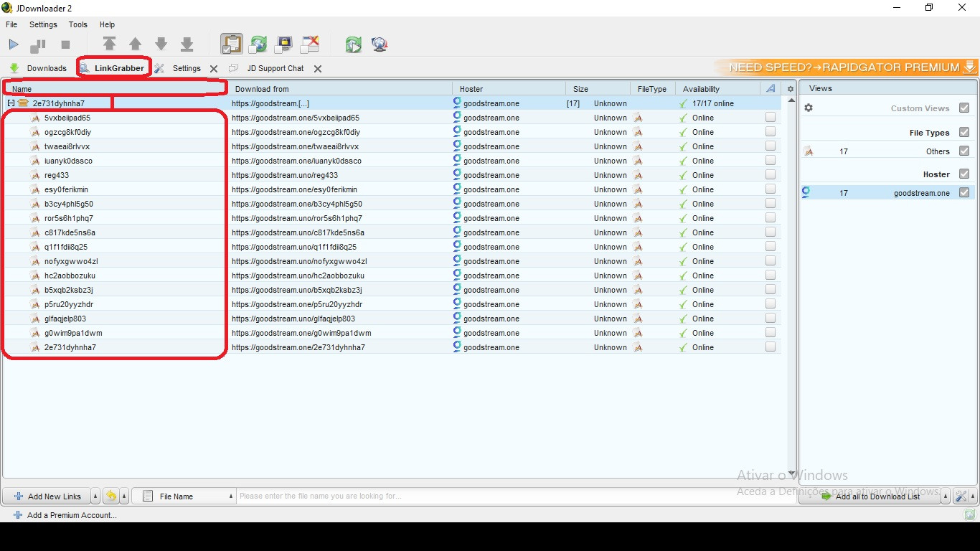Open the Tools menu
This screenshot has width=980, height=551.
pos(78,24)
